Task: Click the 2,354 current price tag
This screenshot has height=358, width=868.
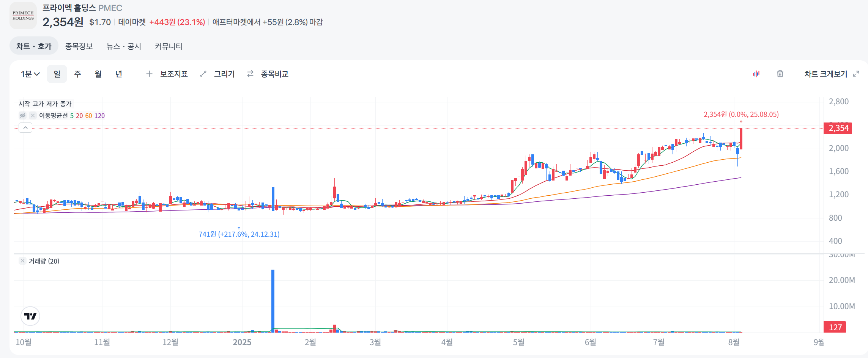Action: pyautogui.click(x=838, y=128)
